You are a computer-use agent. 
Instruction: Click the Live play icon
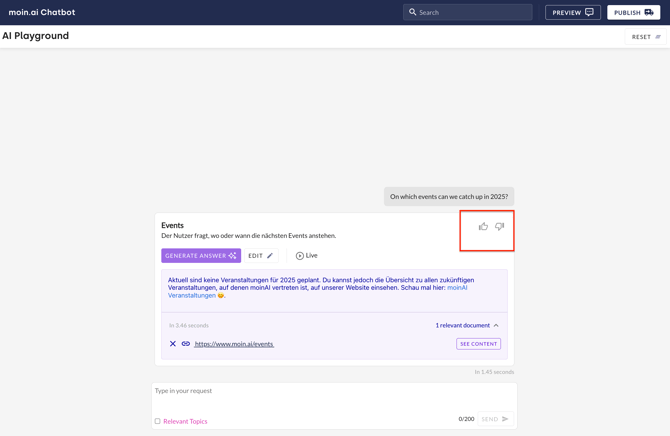tap(299, 256)
